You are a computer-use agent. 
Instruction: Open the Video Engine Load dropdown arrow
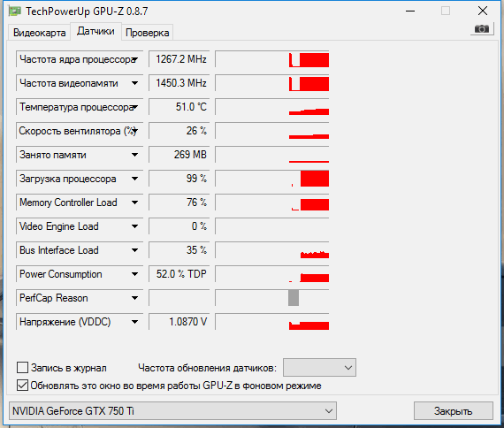(x=135, y=226)
